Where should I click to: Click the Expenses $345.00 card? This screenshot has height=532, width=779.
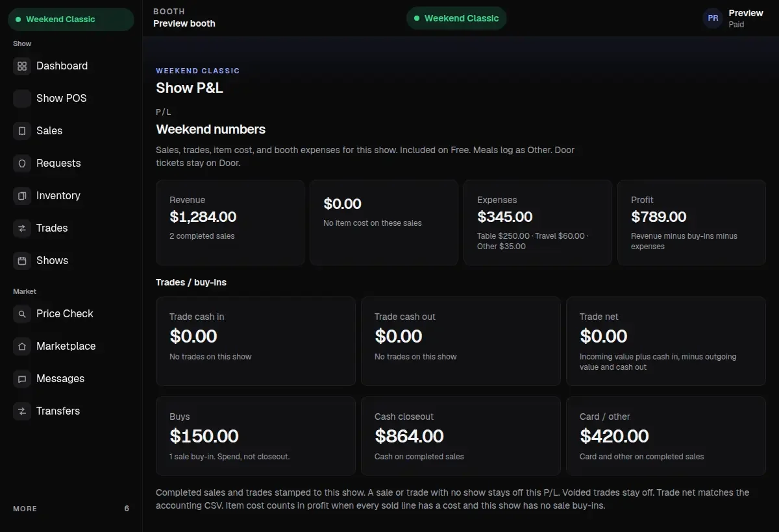(538, 223)
